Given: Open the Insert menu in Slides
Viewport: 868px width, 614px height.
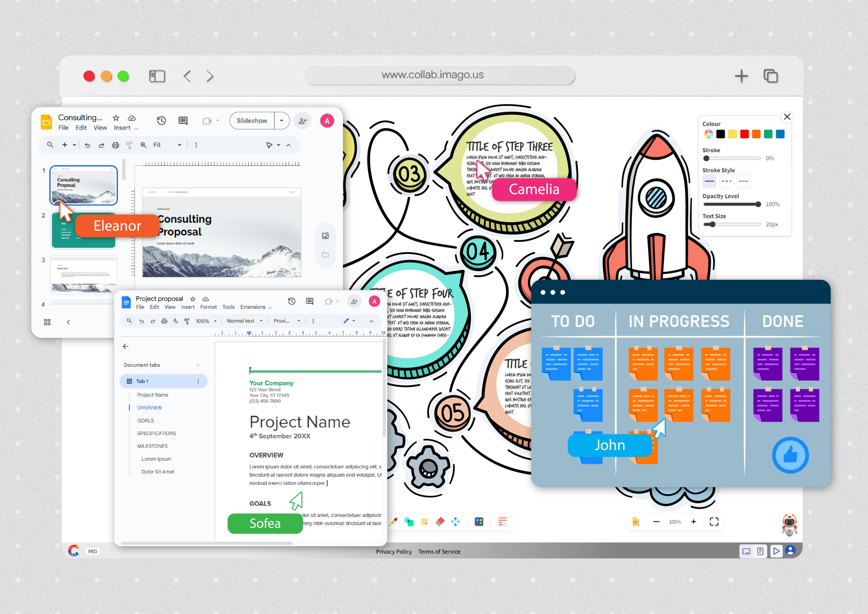Looking at the screenshot, I should pyautogui.click(x=122, y=128).
